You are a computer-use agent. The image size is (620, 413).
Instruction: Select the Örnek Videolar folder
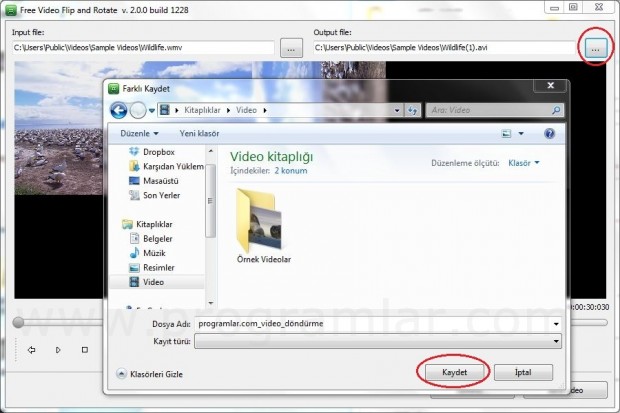tap(264, 227)
